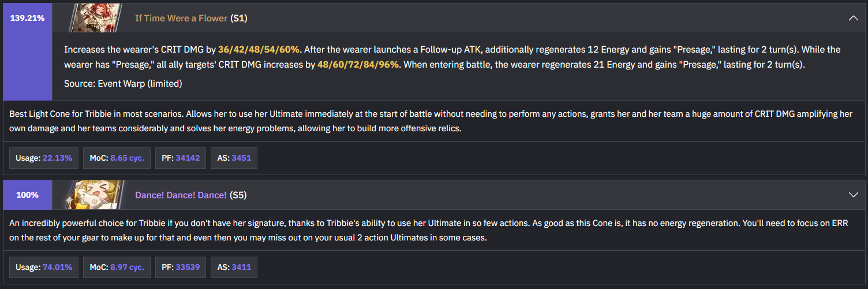The image size is (868, 289).
Task: Click the 100% rating badge
Action: pyautogui.click(x=27, y=195)
